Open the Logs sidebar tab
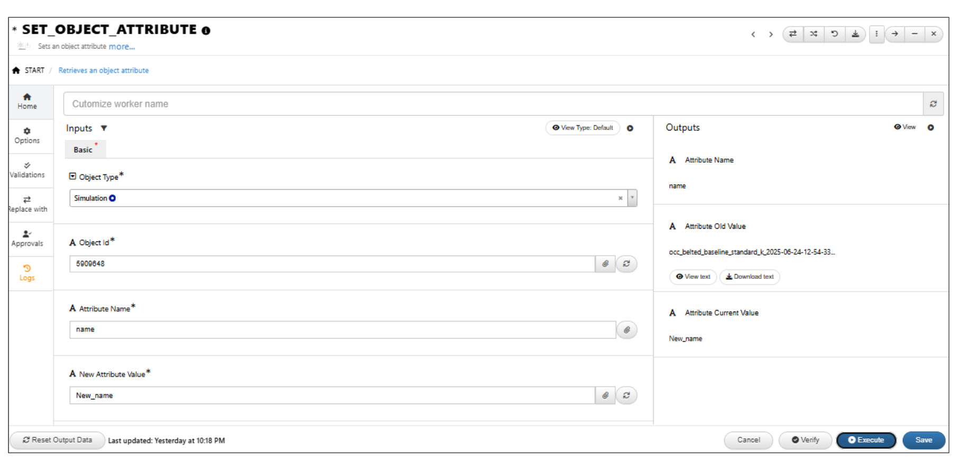 [x=27, y=273]
